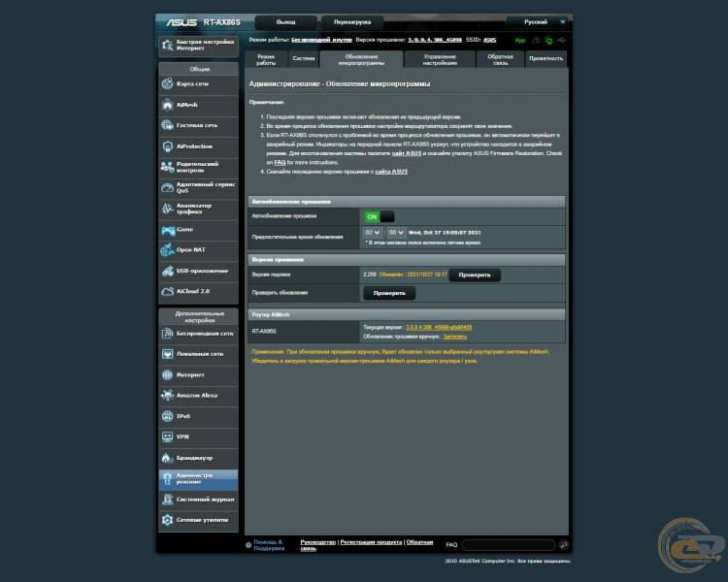Open System Log (Системный журнал)
728x582 pixels.
(198, 500)
